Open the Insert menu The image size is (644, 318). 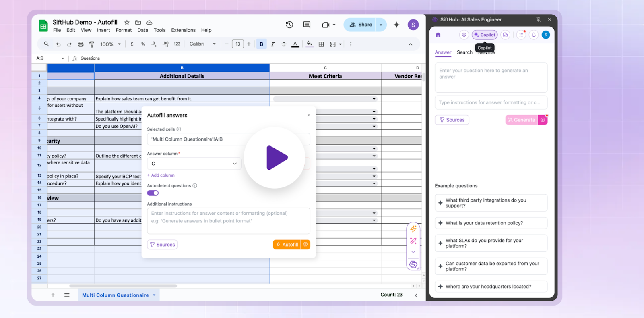click(x=103, y=30)
